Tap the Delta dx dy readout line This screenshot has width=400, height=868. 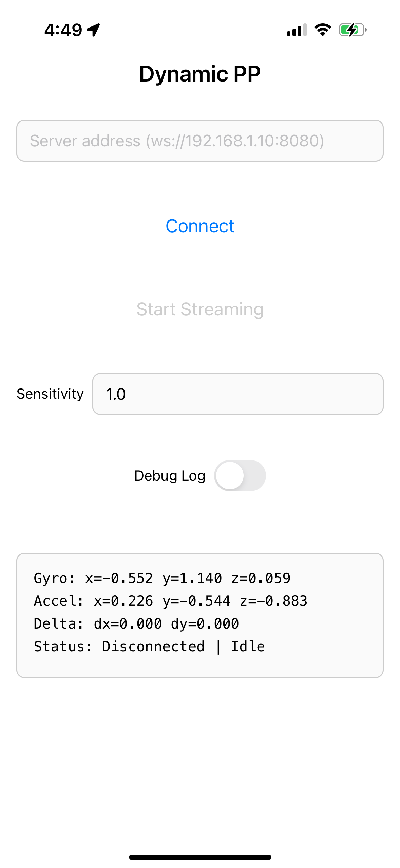point(136,623)
